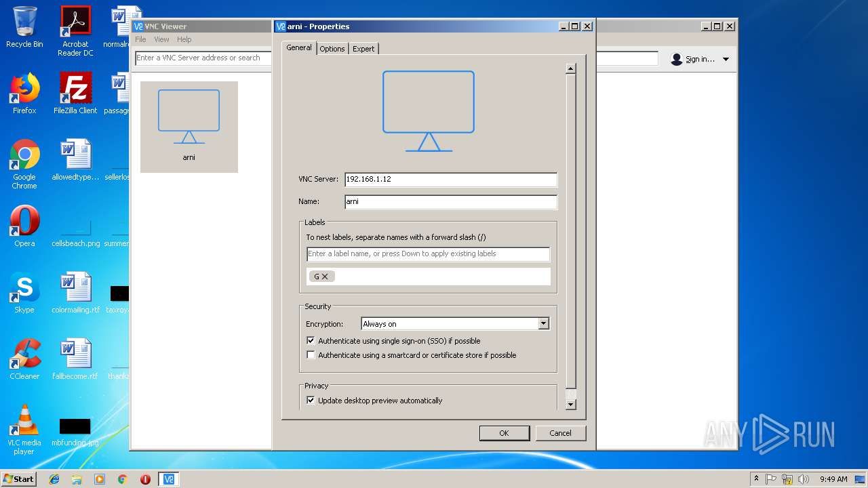Viewport: 868px width, 488px height.
Task: Switch to the General tab
Action: click(299, 48)
